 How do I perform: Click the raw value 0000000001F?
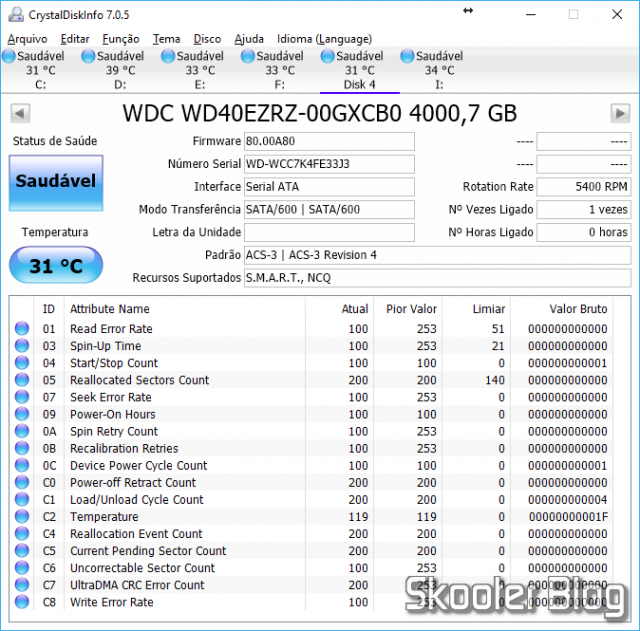point(568,517)
